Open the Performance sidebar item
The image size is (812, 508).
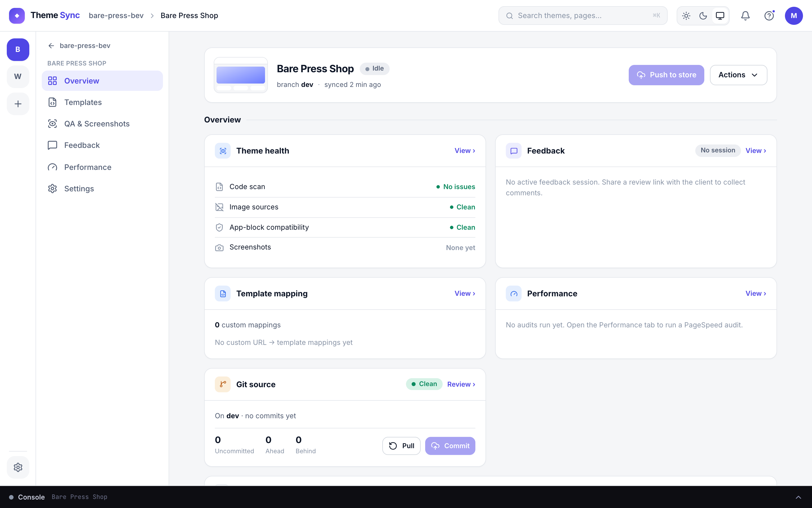tap(102, 167)
